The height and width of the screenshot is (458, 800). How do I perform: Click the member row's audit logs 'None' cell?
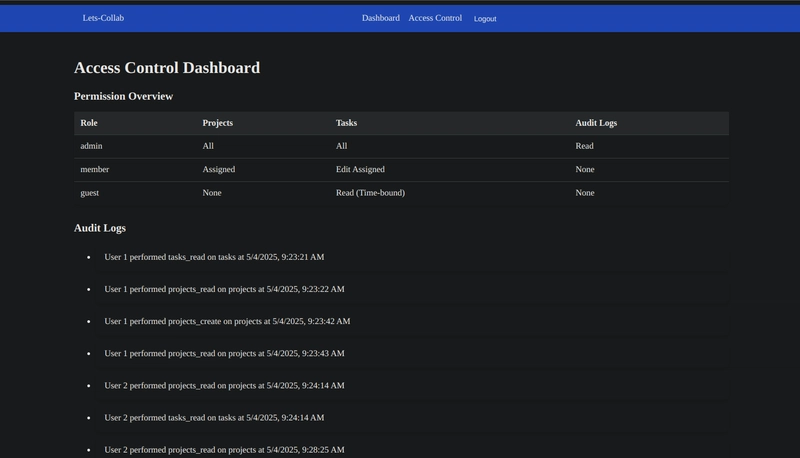[x=585, y=169]
